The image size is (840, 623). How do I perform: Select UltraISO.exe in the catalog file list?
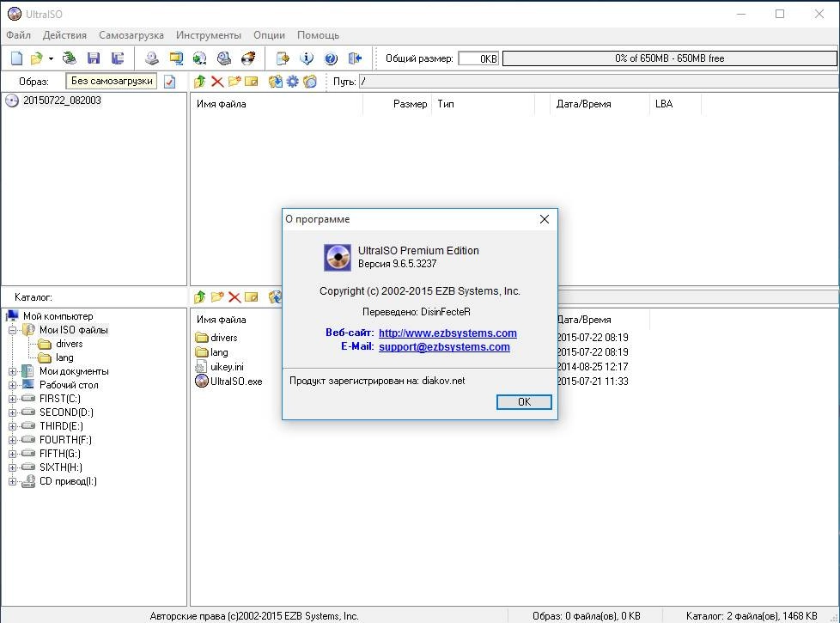pos(236,382)
